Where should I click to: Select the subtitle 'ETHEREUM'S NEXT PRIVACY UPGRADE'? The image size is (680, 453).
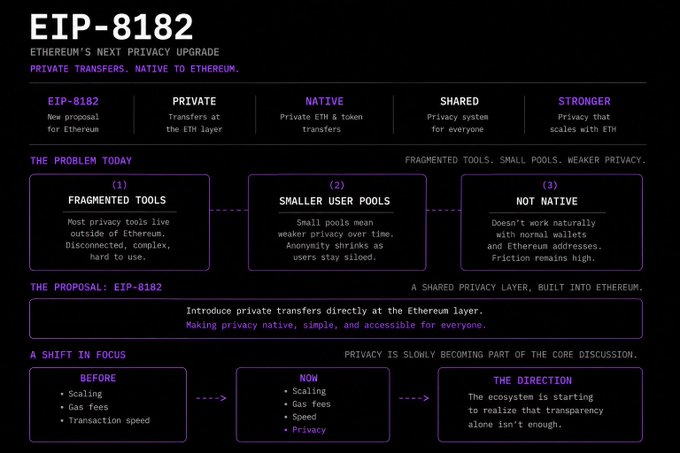124,52
